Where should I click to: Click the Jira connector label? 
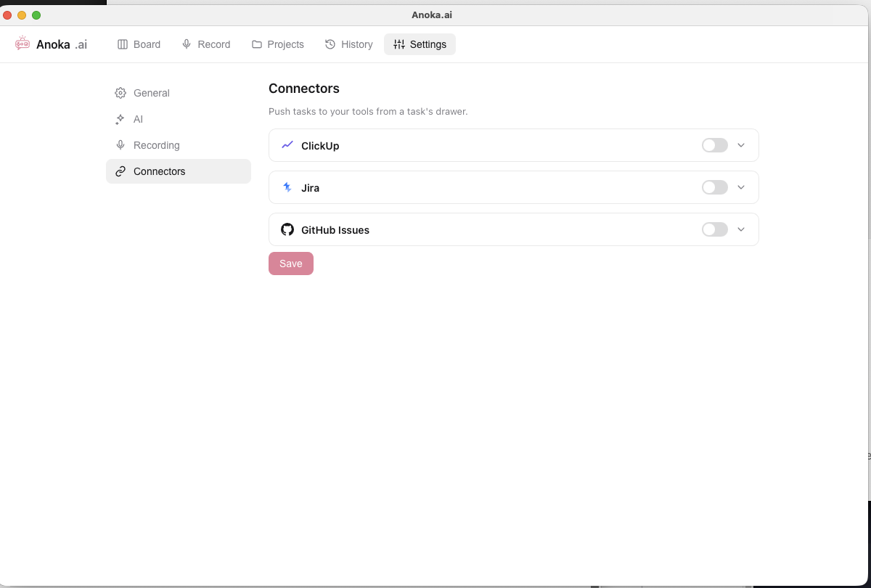click(310, 188)
